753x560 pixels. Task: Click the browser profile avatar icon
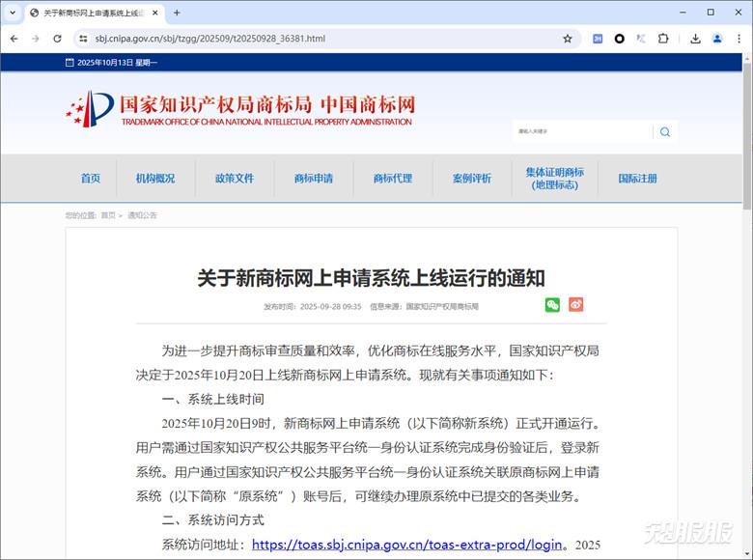click(717, 39)
